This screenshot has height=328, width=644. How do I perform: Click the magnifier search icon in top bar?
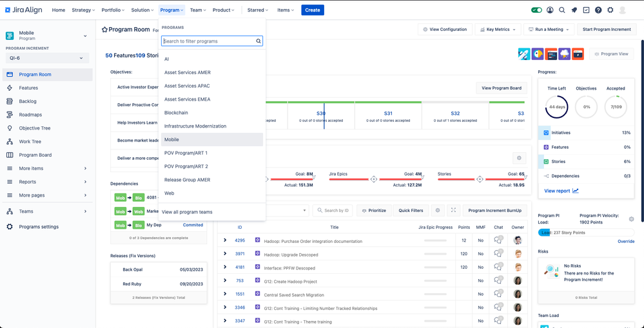(562, 10)
